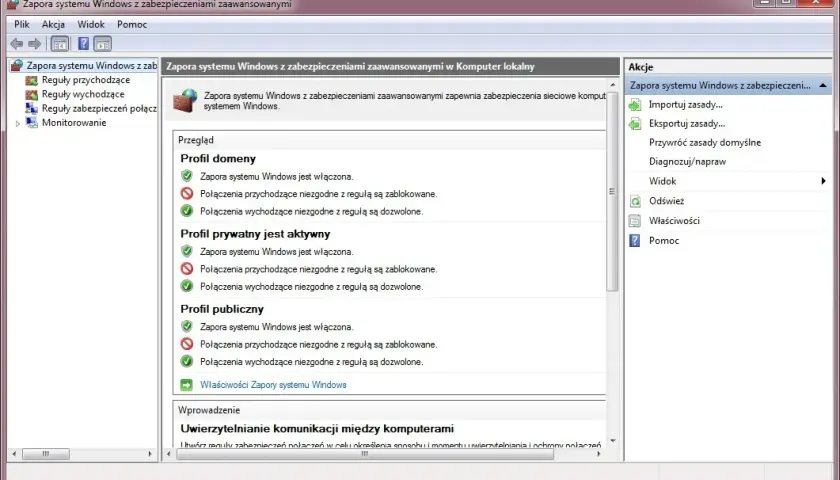Open the Widok submenu arrow in Akcje

click(823, 181)
